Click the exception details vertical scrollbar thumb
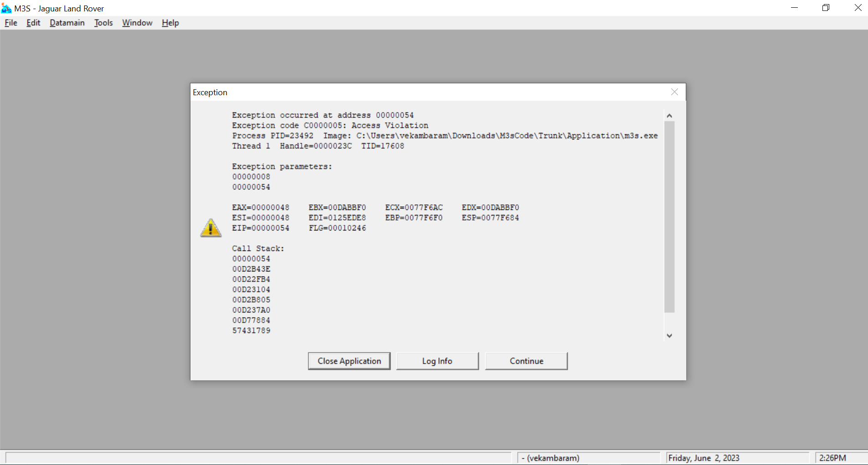 coord(669,216)
